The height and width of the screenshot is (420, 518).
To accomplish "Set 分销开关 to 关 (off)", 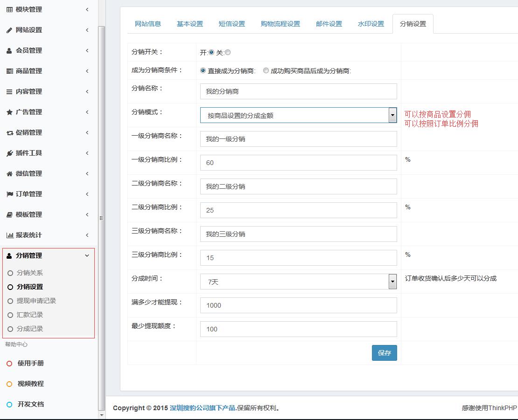I will click(x=228, y=53).
